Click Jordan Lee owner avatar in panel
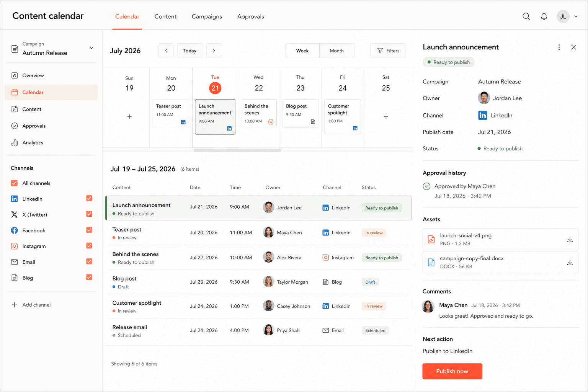588x392 pixels. [484, 98]
